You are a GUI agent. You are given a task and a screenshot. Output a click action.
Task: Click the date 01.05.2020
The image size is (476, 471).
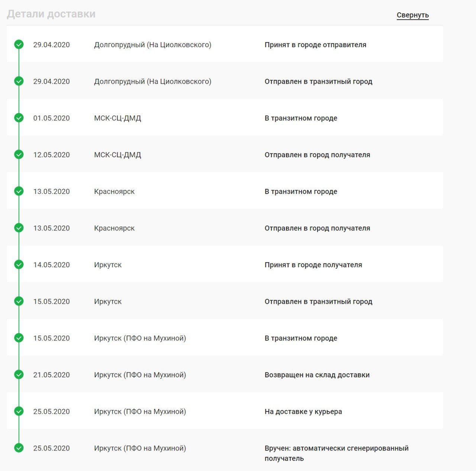coord(51,118)
